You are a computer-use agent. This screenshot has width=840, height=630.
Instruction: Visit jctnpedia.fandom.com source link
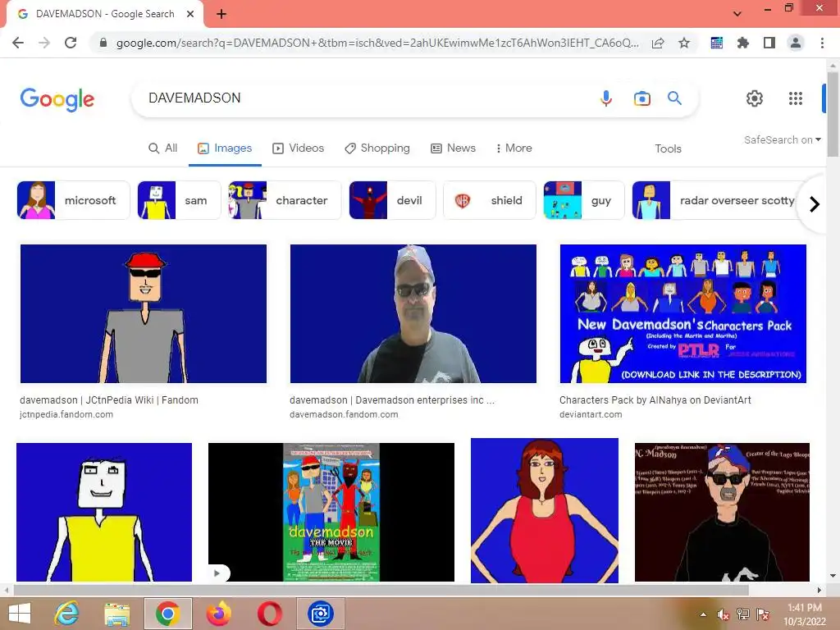coord(66,414)
